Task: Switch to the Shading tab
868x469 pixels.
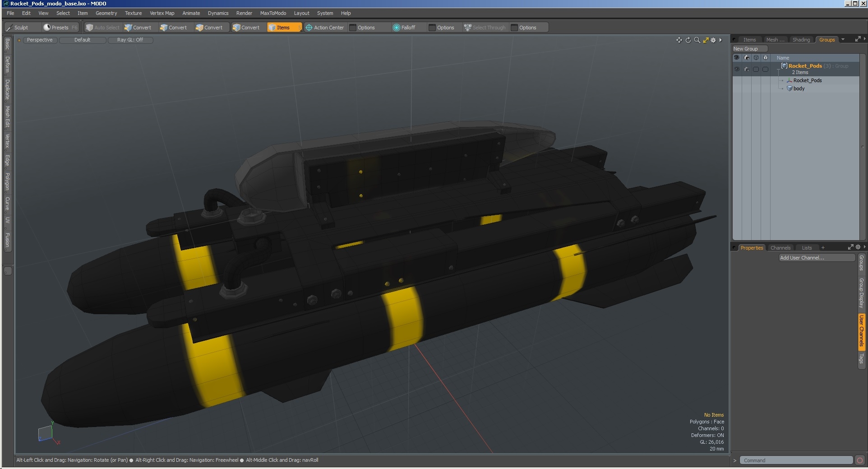Action: pos(801,40)
